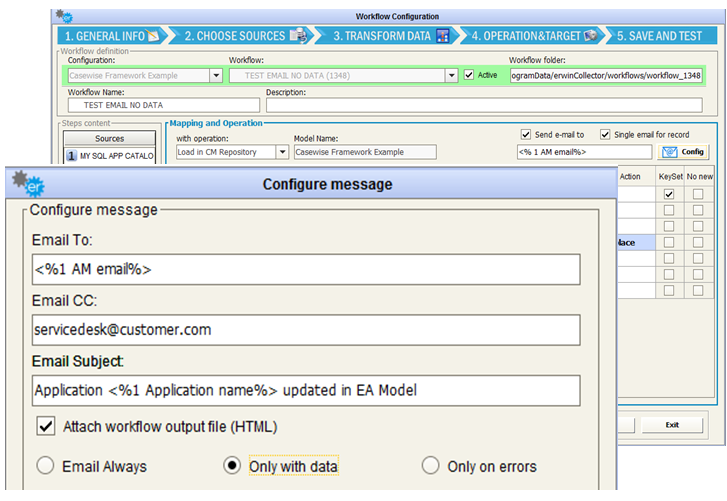This screenshot has height=501, width=727.
Task: Toggle Attach workflow output file (HTML) checkbox
Action: [46, 426]
